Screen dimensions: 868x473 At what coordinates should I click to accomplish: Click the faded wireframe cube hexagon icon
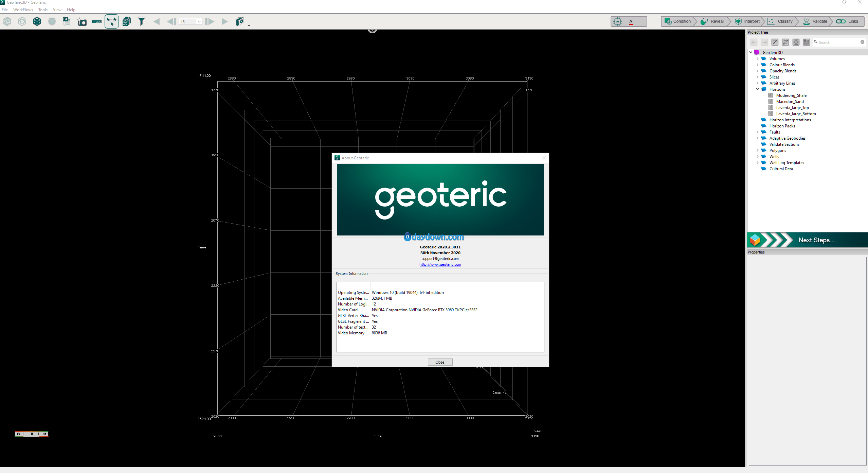click(x=22, y=21)
